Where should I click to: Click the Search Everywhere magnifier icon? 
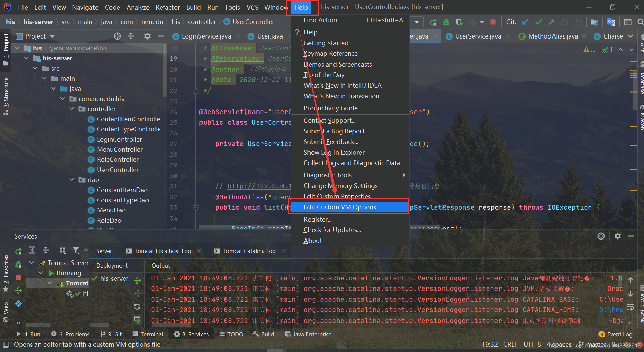[640, 22]
